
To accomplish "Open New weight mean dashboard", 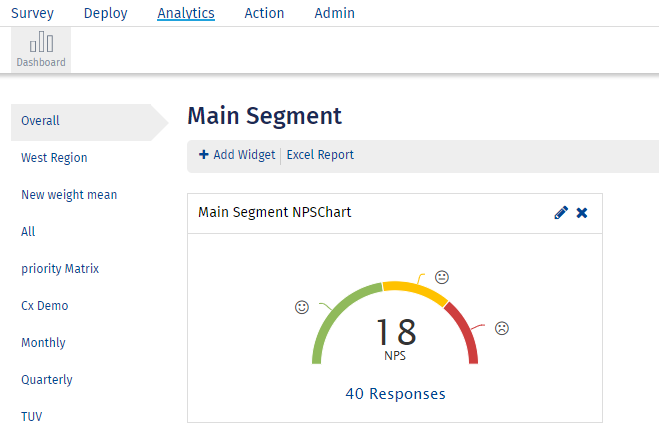I will (69, 195).
